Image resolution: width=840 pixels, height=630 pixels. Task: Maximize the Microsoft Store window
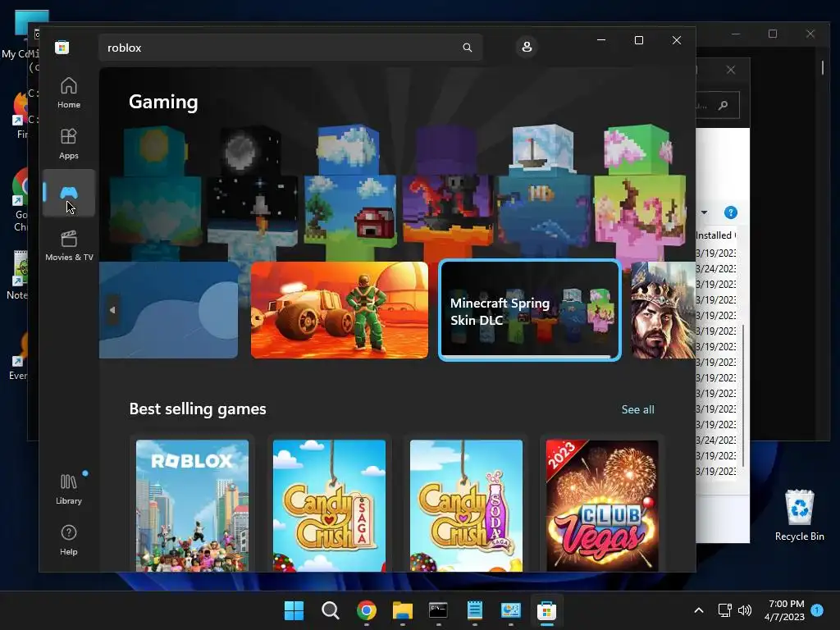click(x=638, y=40)
